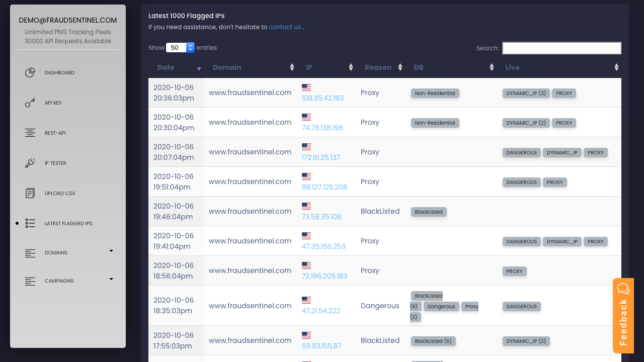Open IP address 73.58.35.108 link
Viewport: 644px width, 362px height.
(x=321, y=217)
